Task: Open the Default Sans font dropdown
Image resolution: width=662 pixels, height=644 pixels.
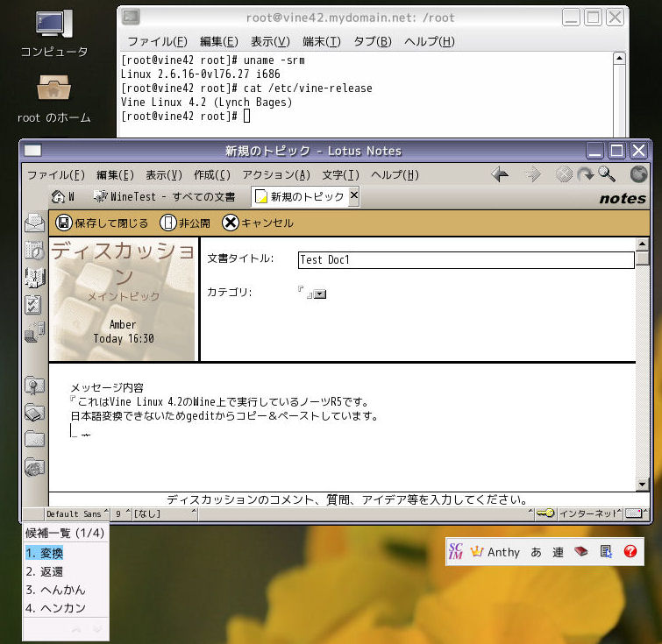Action: coord(76,513)
